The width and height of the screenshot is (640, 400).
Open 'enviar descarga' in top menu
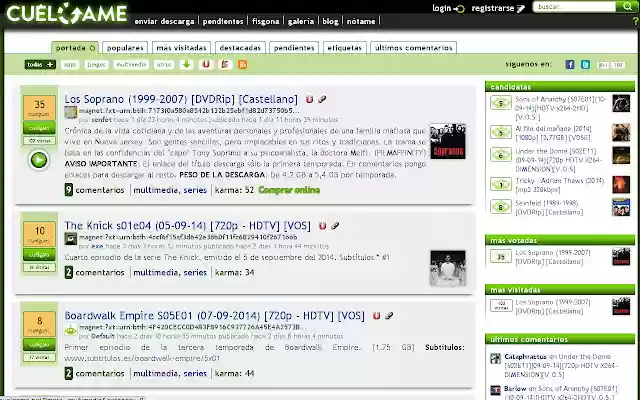(x=164, y=21)
